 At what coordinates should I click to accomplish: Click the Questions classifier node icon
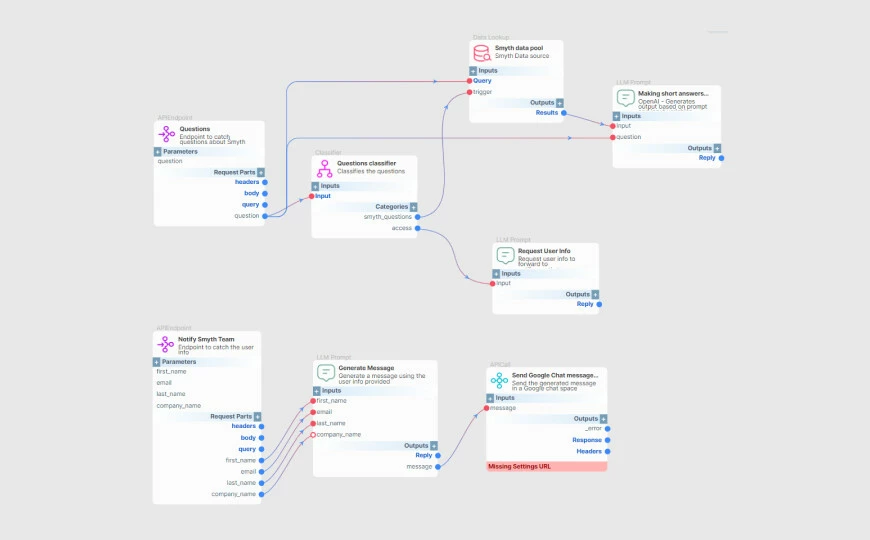click(x=325, y=168)
